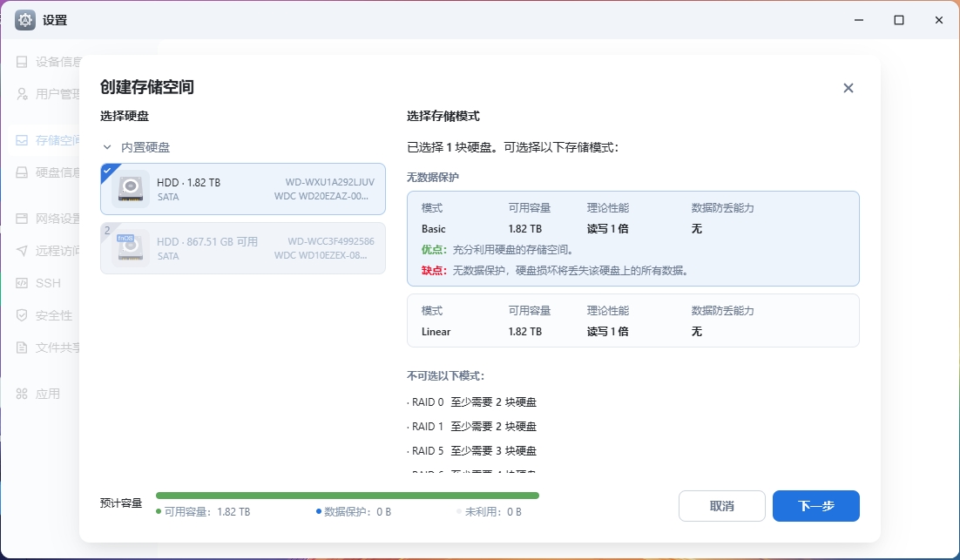
Task: Uncheck the selected 1.82 TB hard disk
Action: point(242,189)
